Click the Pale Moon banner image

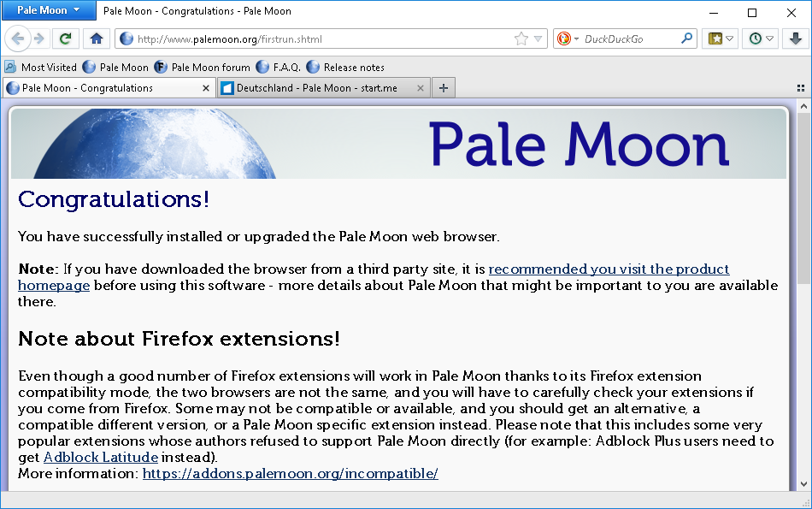tap(399, 144)
